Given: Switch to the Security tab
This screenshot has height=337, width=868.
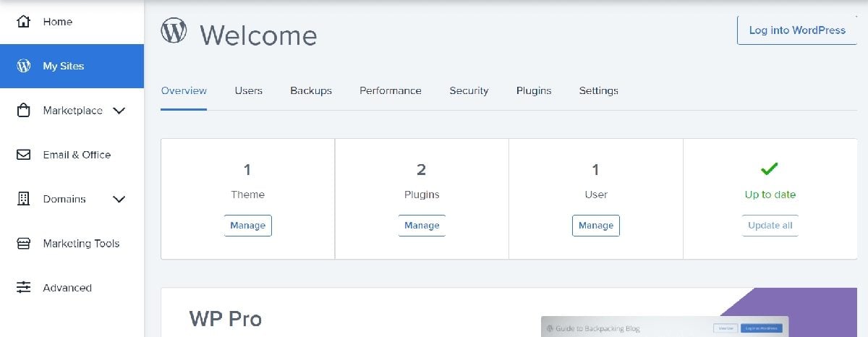Looking at the screenshot, I should pyautogui.click(x=469, y=90).
